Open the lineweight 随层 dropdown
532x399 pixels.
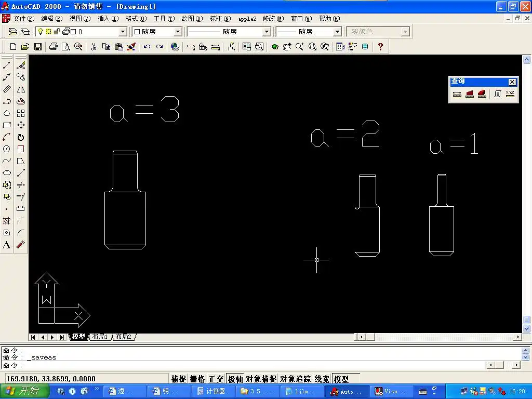pyautogui.click(x=337, y=32)
